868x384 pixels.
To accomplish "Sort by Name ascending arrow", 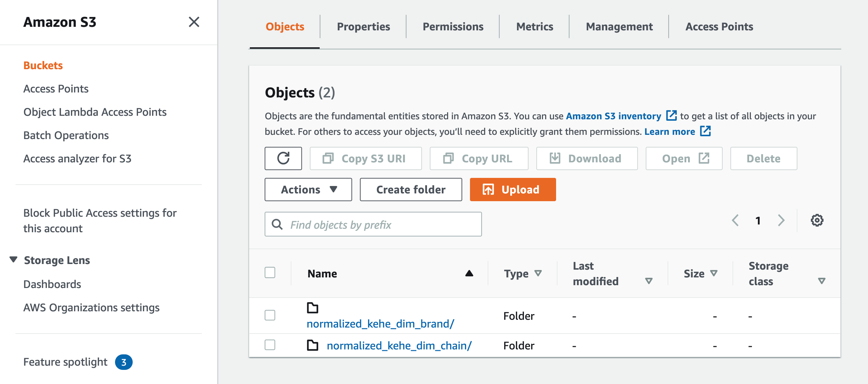I will 469,273.
